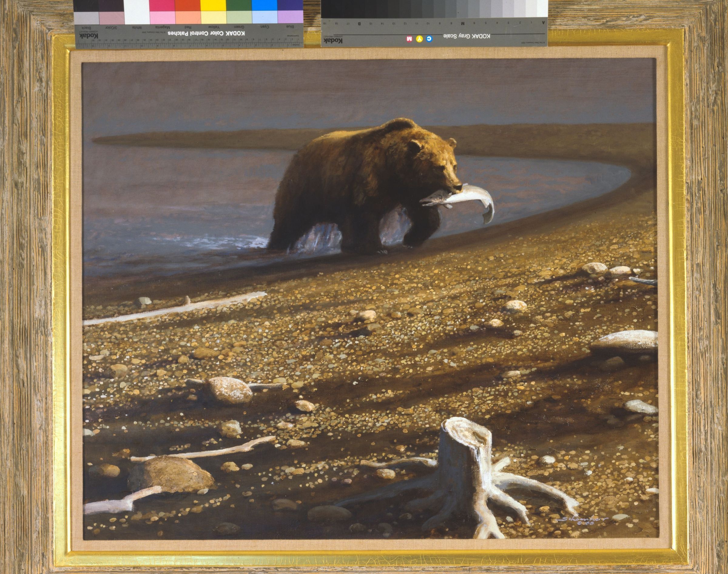Click the Kodak logo on gray scale card
728x574 pixels.
334,41
